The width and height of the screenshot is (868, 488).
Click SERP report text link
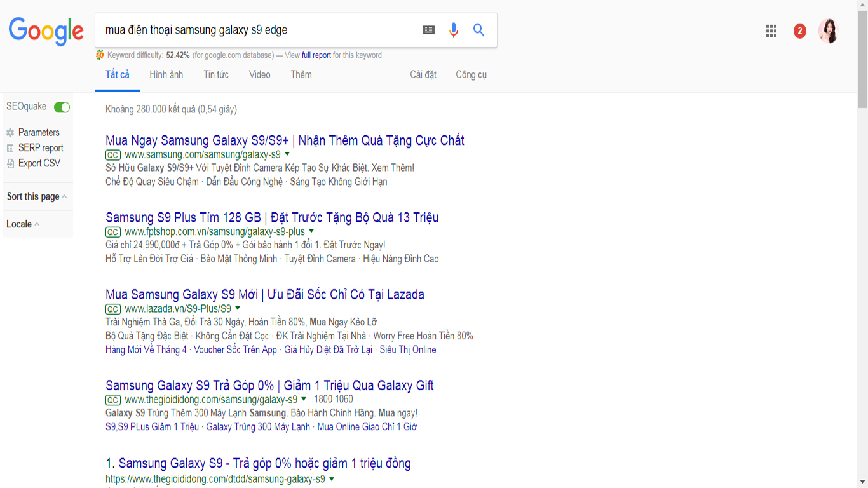click(x=41, y=148)
